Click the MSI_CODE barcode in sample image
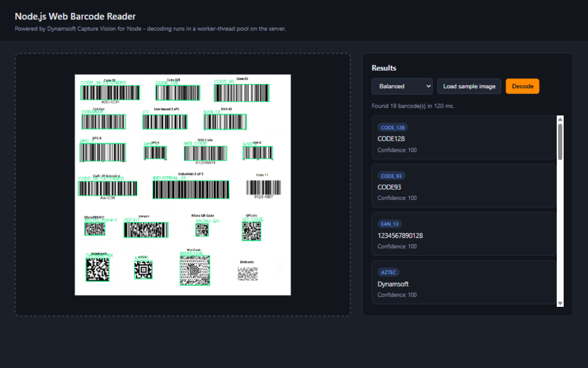This screenshot has width=588, height=368. click(205, 153)
